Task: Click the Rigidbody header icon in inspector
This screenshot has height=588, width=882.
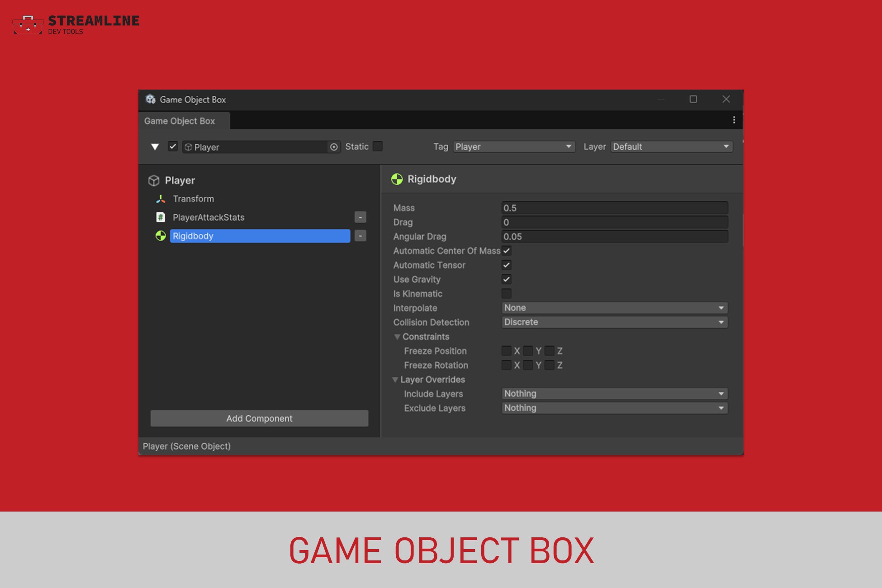Action: click(x=397, y=179)
